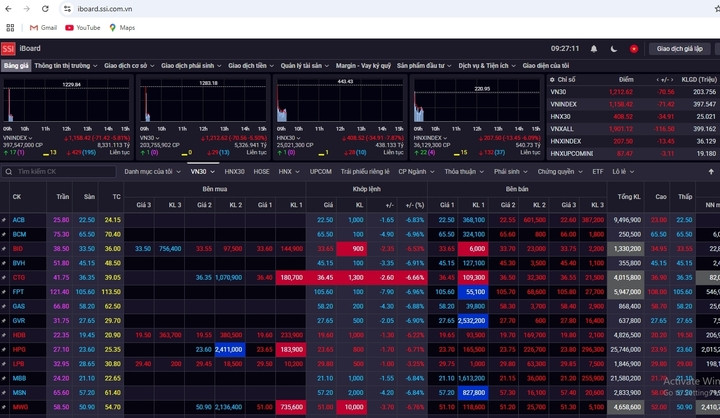Toggle the +/- change column arrows in the index panel
The height and width of the screenshot is (418, 720).
662,78
